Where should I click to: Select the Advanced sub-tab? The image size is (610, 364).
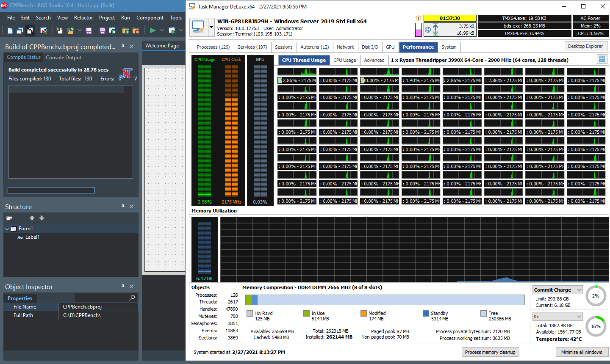(374, 60)
